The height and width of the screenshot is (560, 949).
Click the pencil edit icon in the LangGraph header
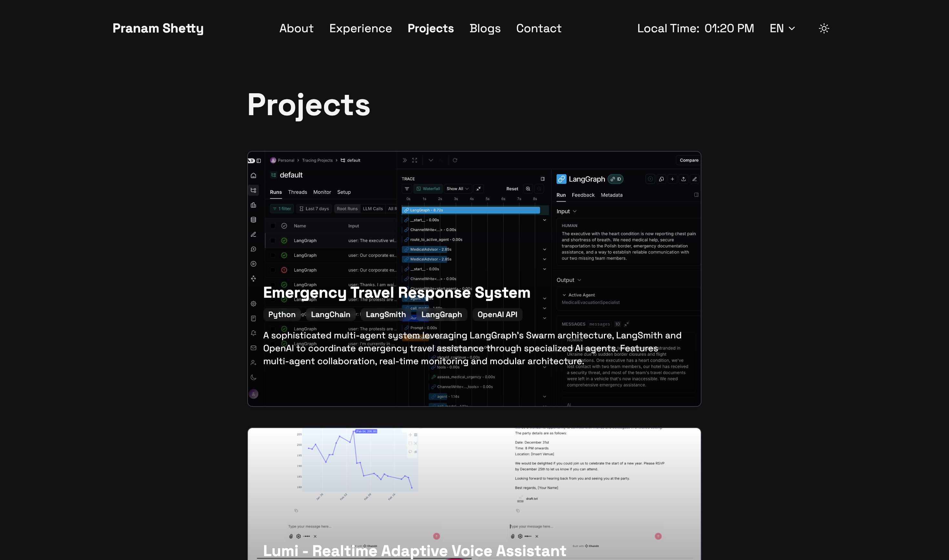click(694, 179)
